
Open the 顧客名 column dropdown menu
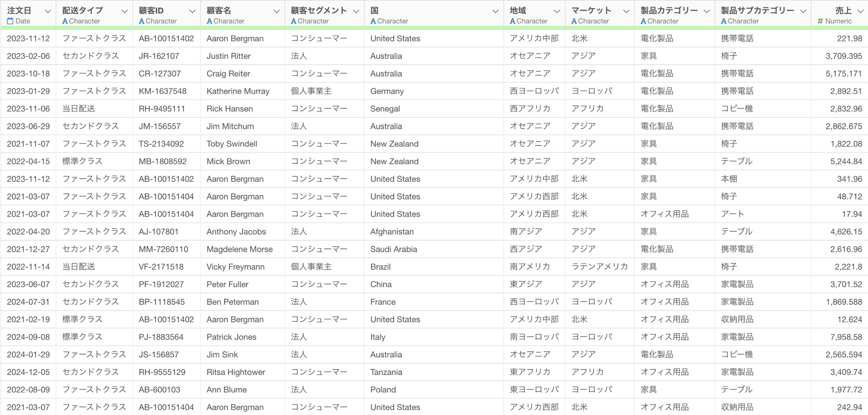click(277, 11)
